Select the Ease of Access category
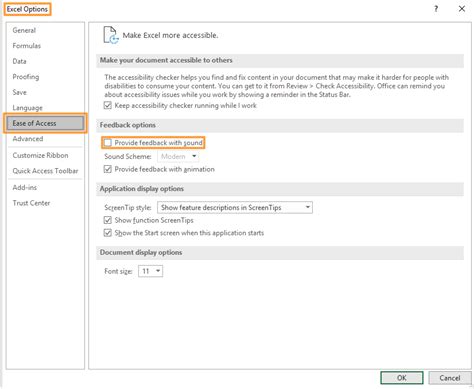This screenshot has height=389, width=474. click(45, 123)
